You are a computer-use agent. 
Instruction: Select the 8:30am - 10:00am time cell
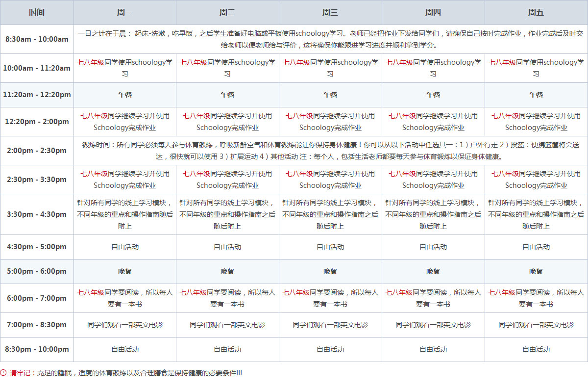click(37, 39)
